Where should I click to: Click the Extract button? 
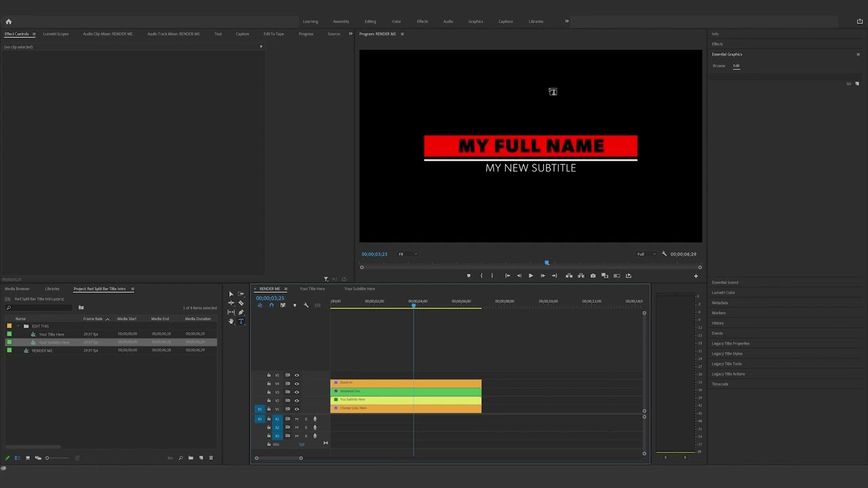[581, 276]
